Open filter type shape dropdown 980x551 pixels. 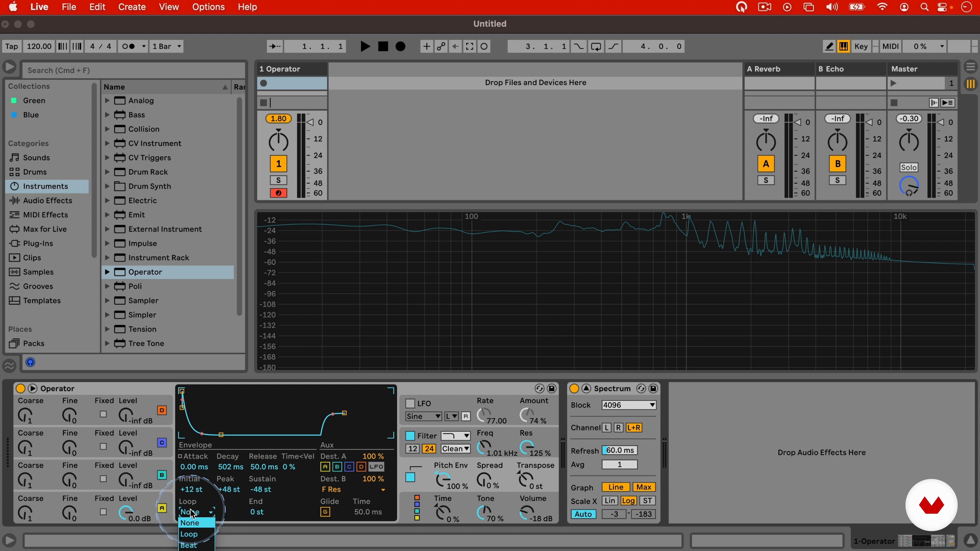[x=455, y=436]
